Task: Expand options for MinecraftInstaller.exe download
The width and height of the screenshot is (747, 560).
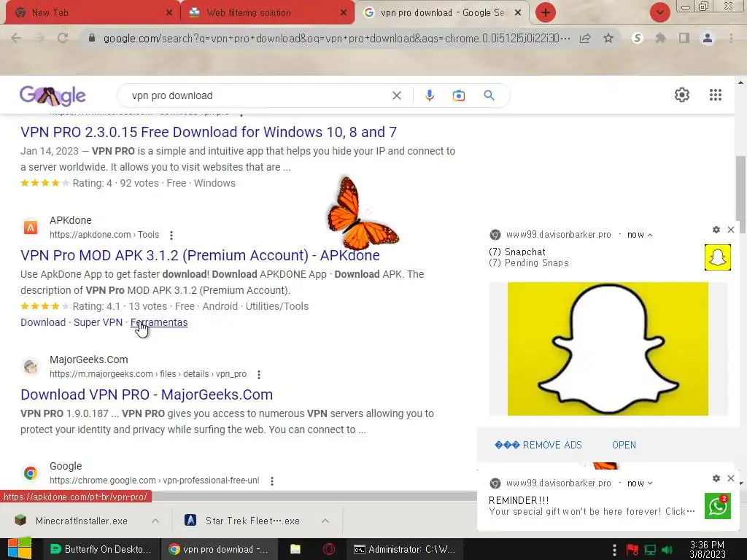Action: [155, 521]
